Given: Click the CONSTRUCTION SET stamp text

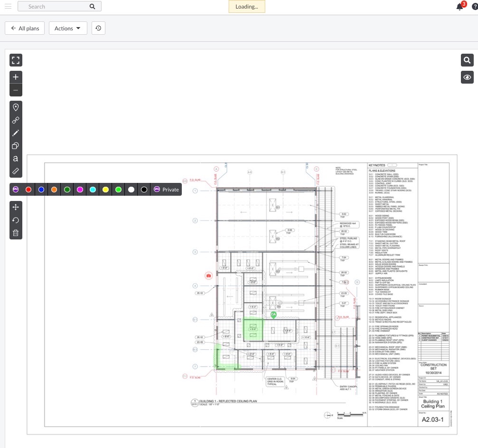Looking at the screenshot, I should point(433,366).
